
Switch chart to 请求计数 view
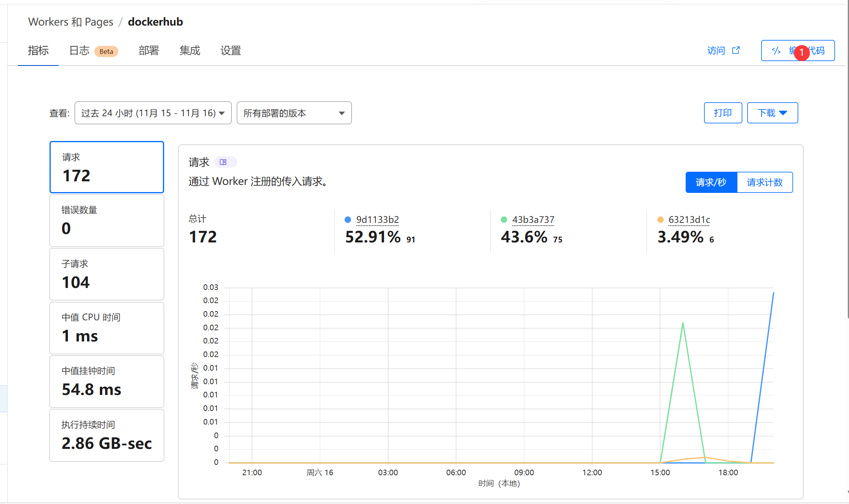pos(764,183)
